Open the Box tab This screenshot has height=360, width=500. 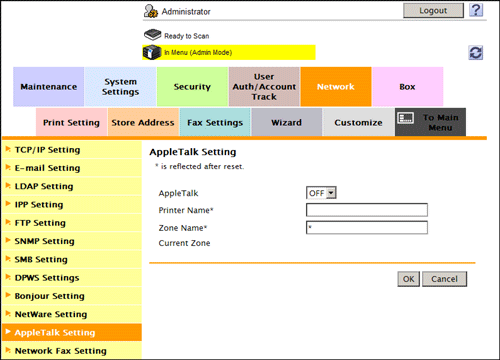pyautogui.click(x=408, y=87)
